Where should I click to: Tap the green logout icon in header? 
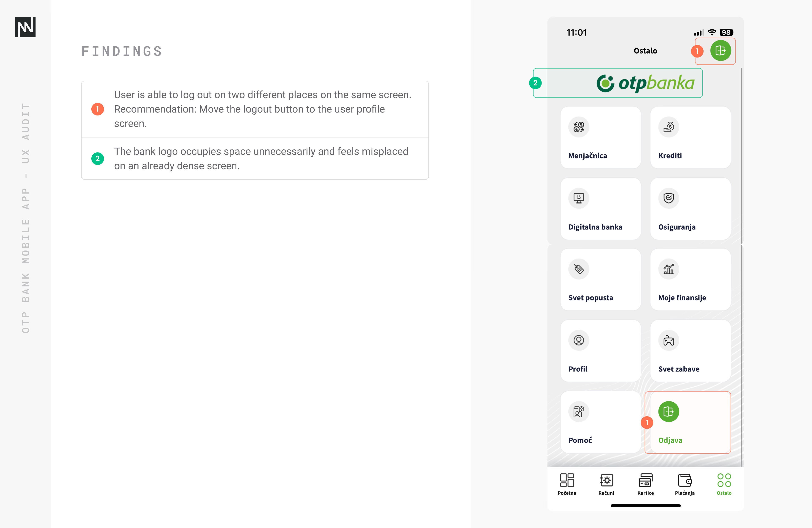720,51
